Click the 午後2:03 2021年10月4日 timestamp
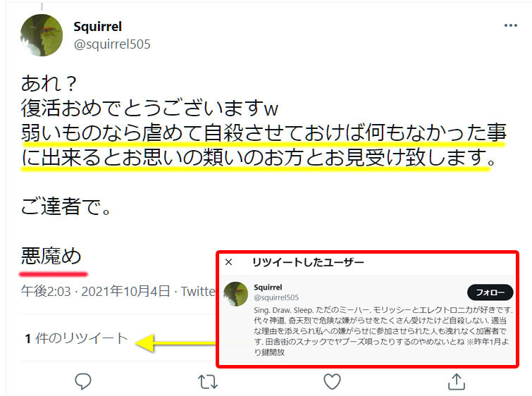This screenshot has width=532, height=396. pyautogui.click(x=95, y=291)
